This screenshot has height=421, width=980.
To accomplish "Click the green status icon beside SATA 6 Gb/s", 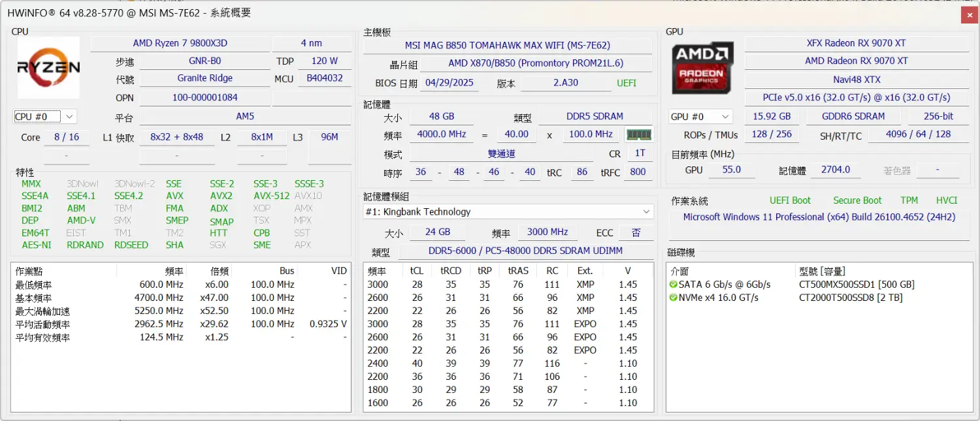I will tap(673, 285).
